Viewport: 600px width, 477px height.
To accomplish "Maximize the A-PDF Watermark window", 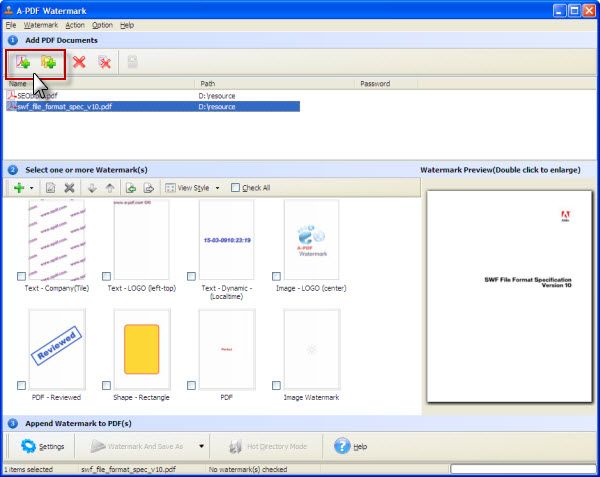I will 574,10.
